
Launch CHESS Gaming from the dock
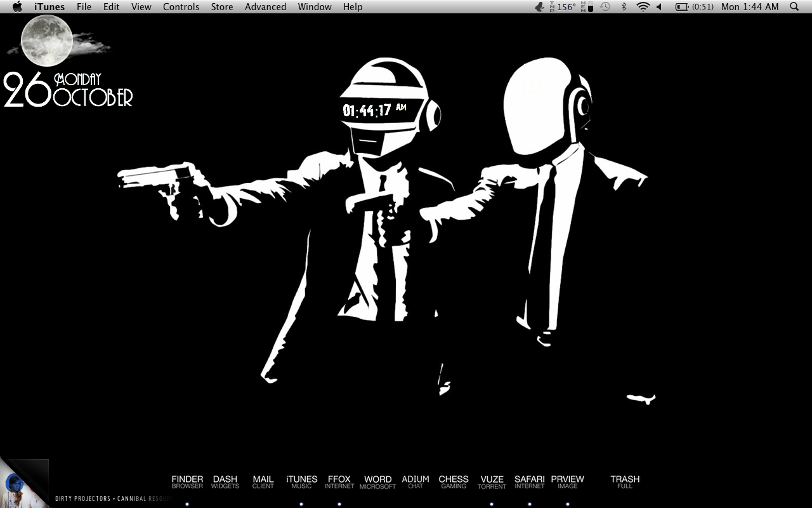click(454, 482)
